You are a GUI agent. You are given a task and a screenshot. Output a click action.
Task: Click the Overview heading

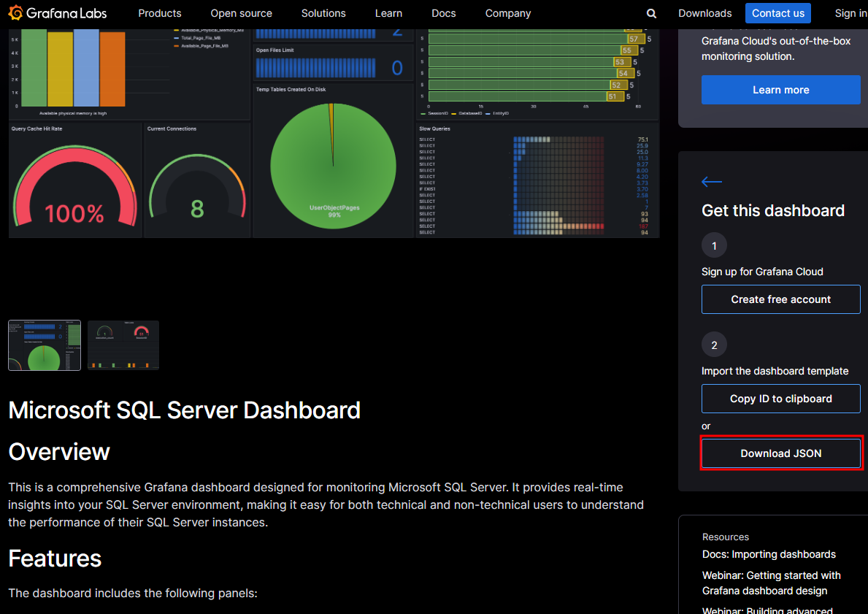point(59,452)
